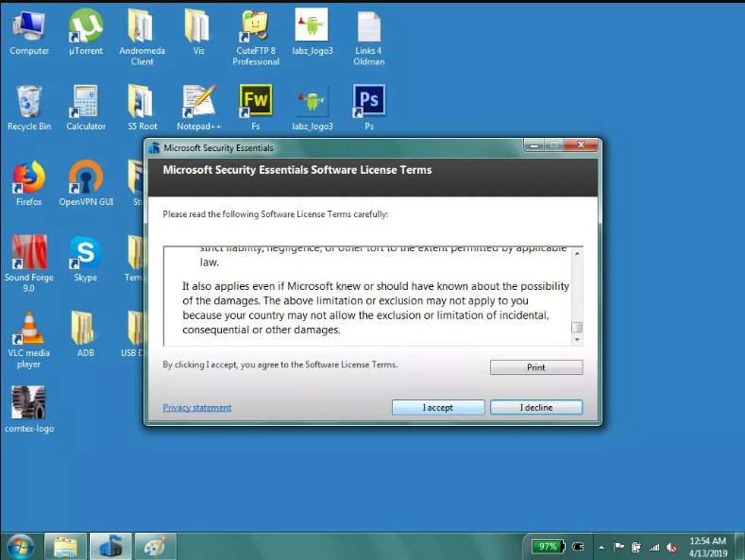
Task: Open the Vis folder on desktop
Action: point(198,33)
